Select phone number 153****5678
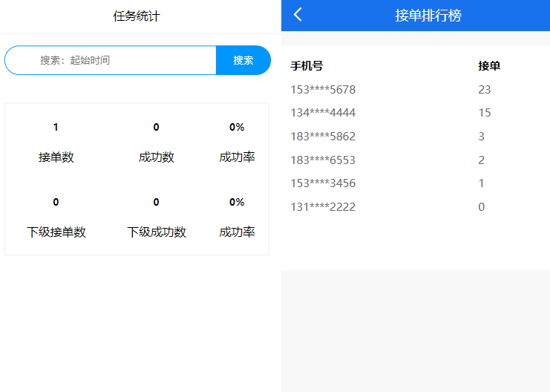Screen dimensions: 550x392 [323, 90]
